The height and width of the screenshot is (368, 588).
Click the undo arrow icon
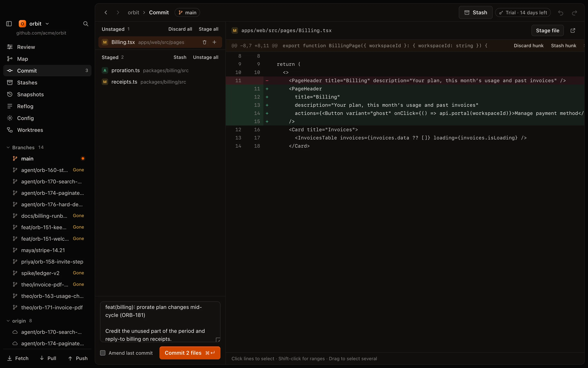561,13
